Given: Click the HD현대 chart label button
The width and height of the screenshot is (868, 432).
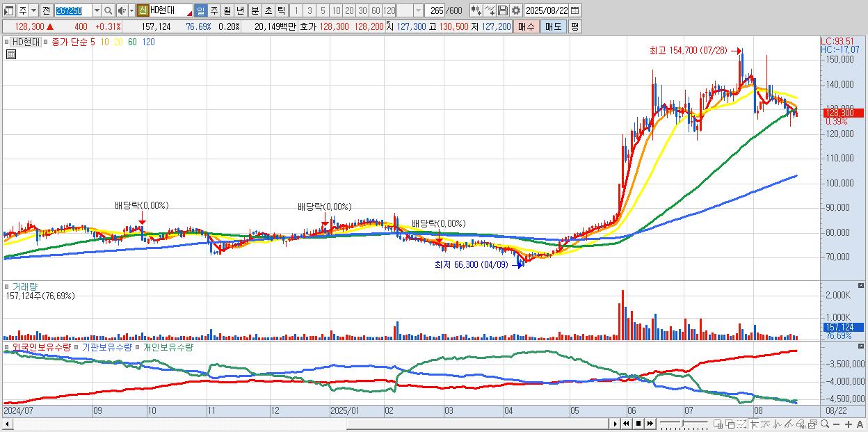Looking at the screenshot, I should click(24, 42).
